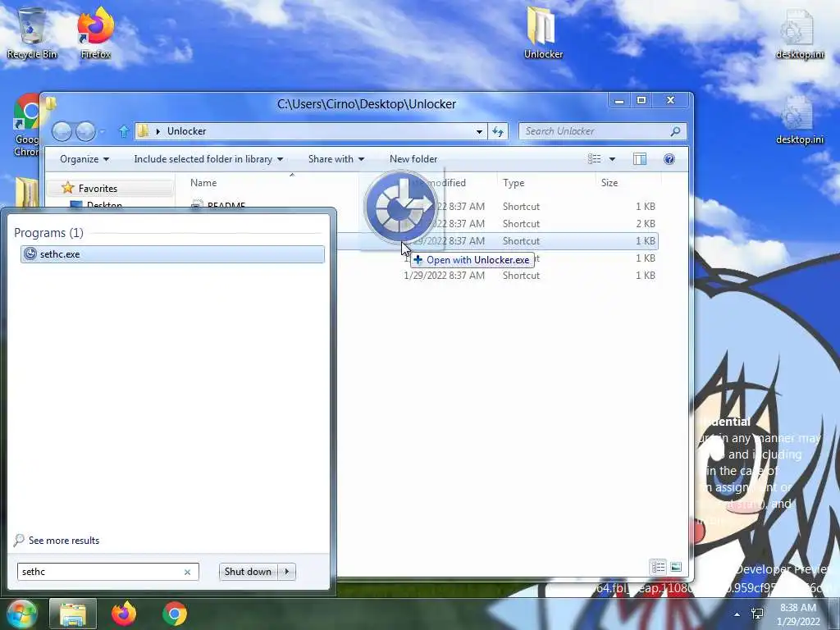
Task: Sort by the Type column header
Action: click(x=514, y=183)
